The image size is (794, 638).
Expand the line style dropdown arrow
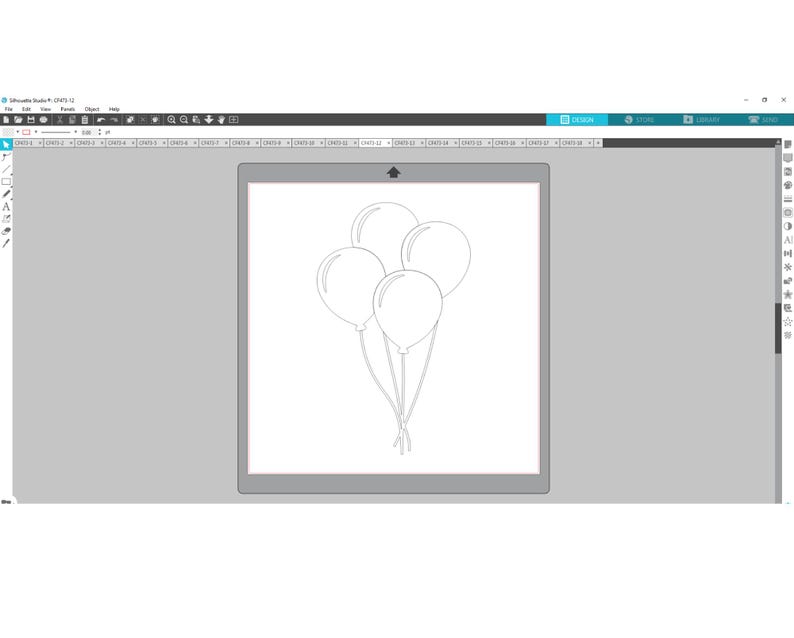[x=75, y=132]
